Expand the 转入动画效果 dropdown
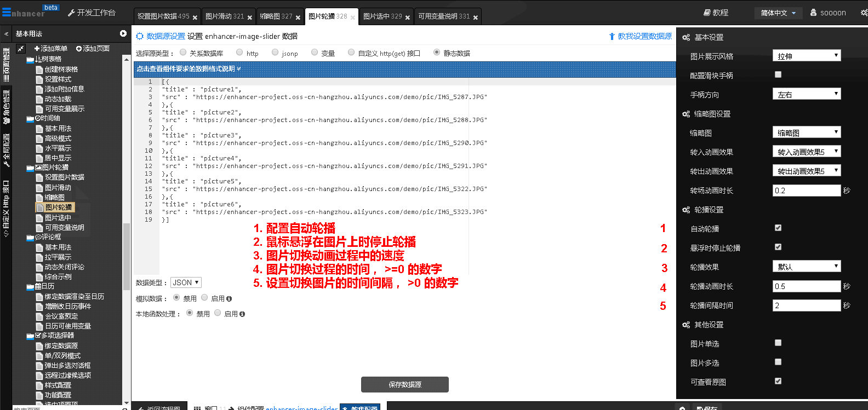 click(806, 152)
